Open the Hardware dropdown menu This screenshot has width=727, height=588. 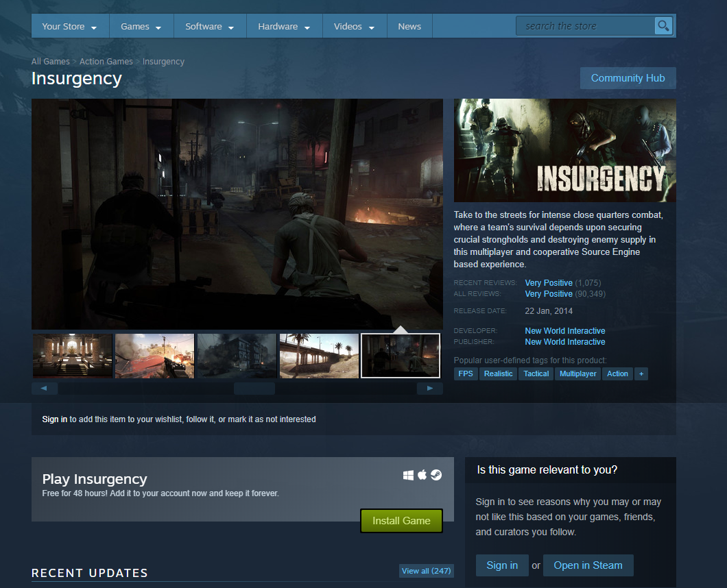284,27
